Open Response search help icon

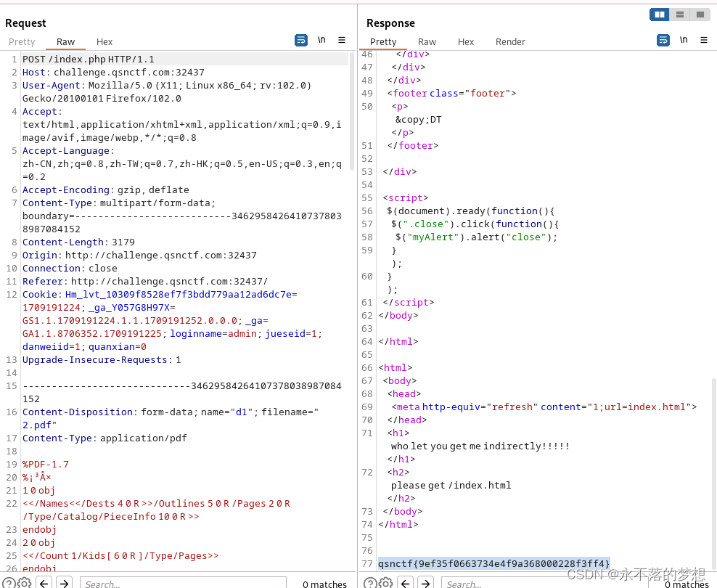pos(370,583)
